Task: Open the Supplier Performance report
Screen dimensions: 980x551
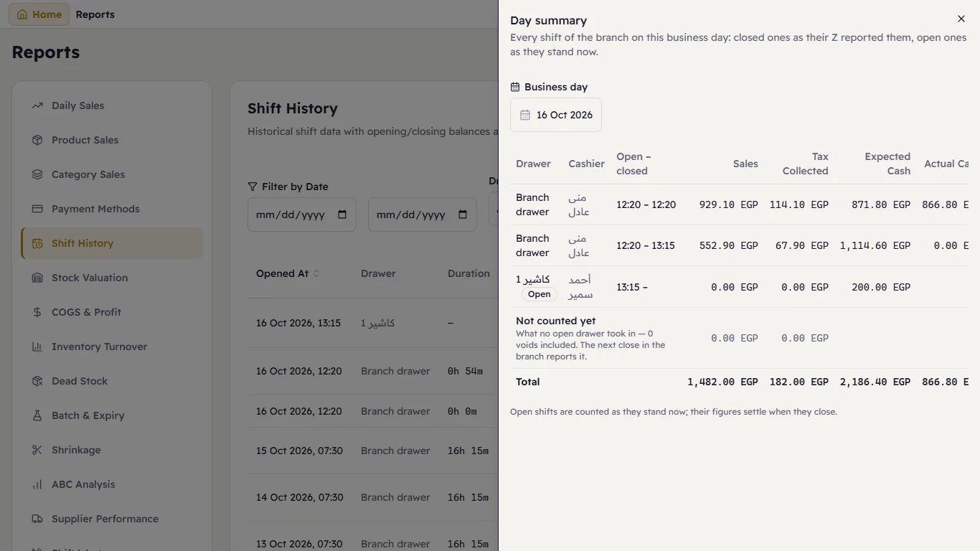Action: click(112, 519)
